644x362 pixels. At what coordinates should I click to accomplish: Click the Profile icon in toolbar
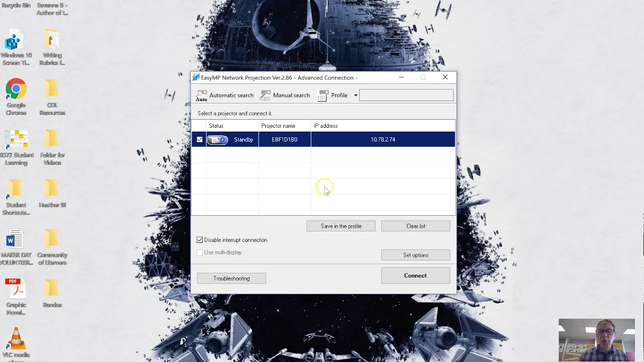[323, 96]
